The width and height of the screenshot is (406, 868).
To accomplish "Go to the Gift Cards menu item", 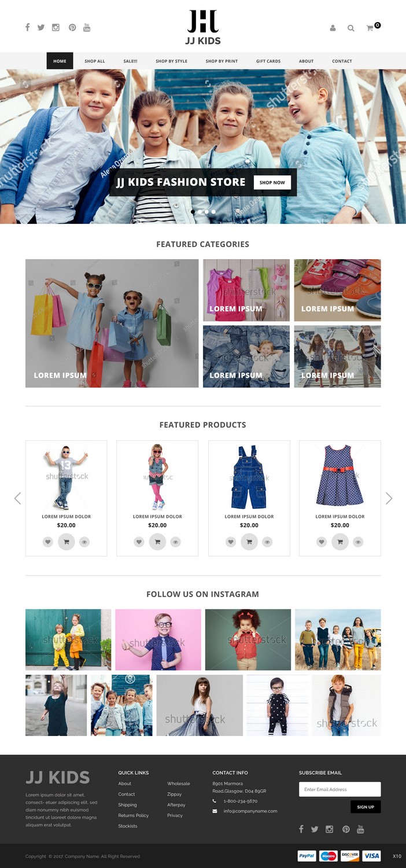I will (268, 61).
